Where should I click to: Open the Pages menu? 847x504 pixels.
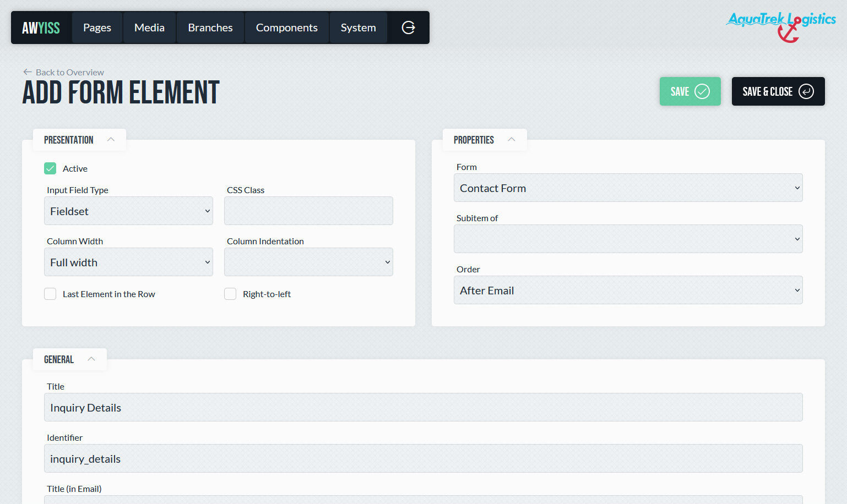(x=97, y=28)
